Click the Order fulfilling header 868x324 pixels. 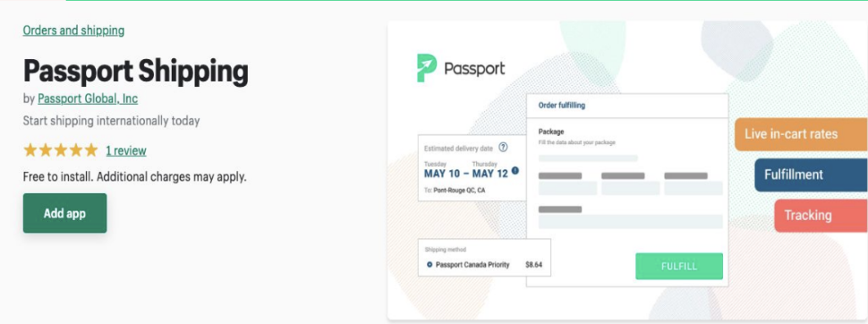pos(627,106)
